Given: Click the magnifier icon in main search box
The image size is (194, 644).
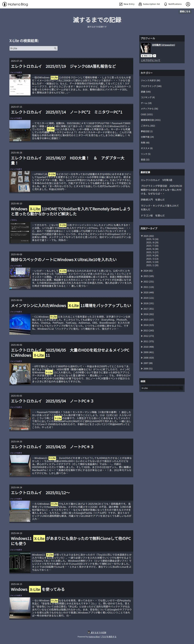Looking at the screenshot, I should [x=55, y=48].
